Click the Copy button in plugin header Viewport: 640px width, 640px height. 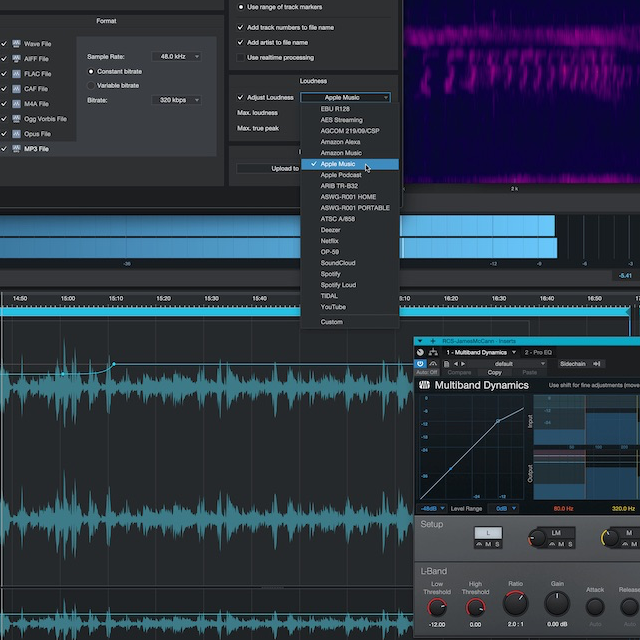tap(494, 372)
